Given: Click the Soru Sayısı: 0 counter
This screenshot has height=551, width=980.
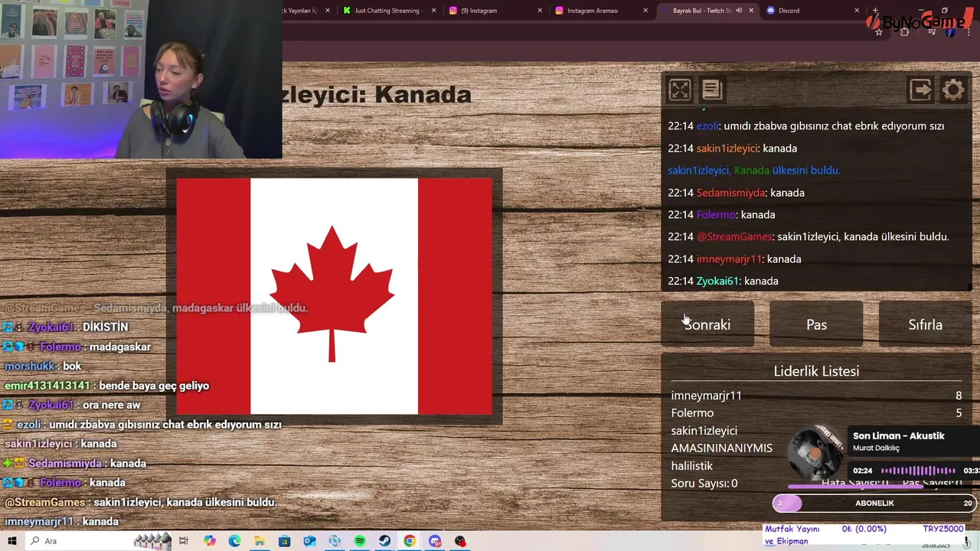Looking at the screenshot, I should (x=704, y=484).
